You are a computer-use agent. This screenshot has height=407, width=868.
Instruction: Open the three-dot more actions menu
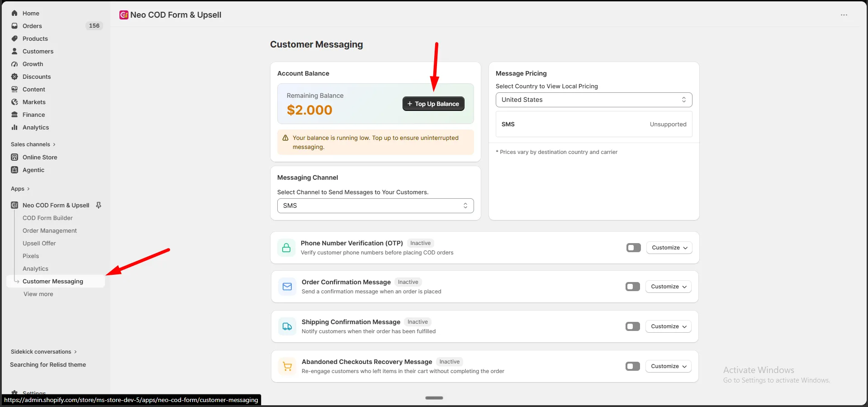pyautogui.click(x=844, y=15)
